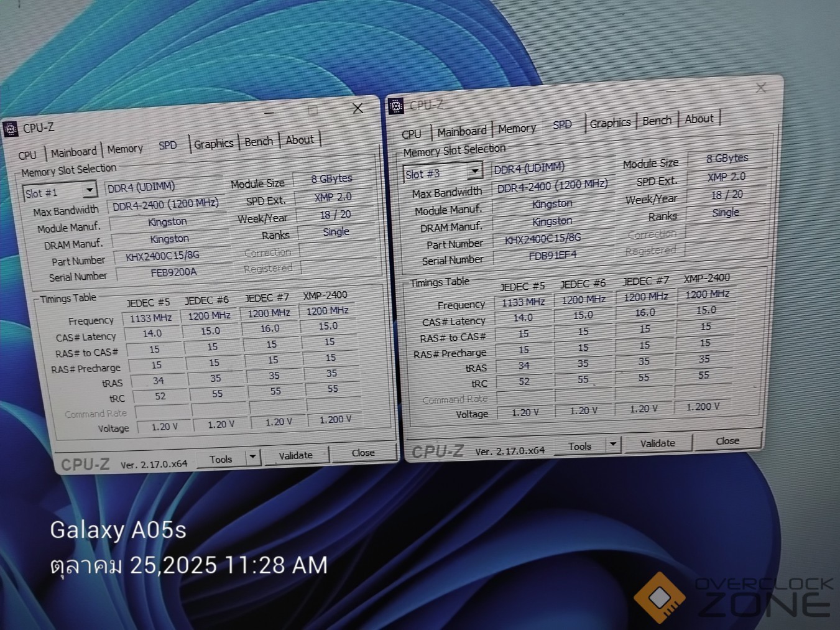
Task: Close the Slot #3 CPU-Z window with the X
Action: point(760,88)
